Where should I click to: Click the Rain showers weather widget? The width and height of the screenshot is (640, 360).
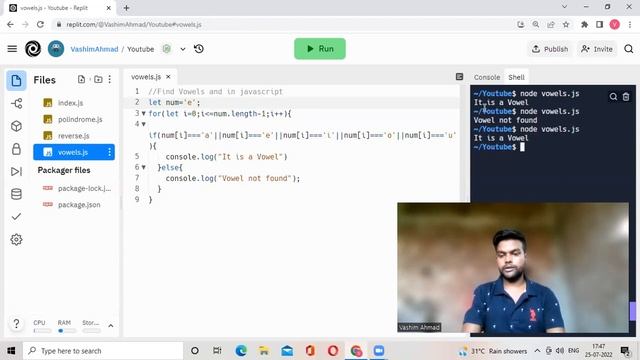tap(493, 351)
